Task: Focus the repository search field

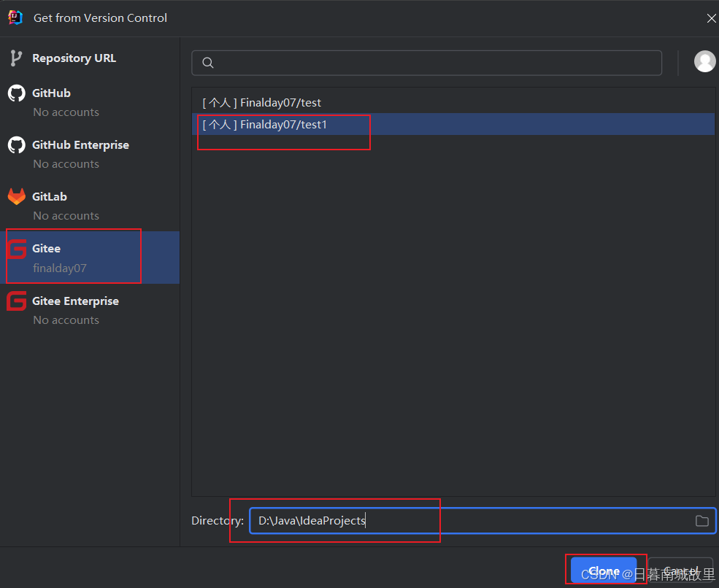Action: click(x=426, y=63)
